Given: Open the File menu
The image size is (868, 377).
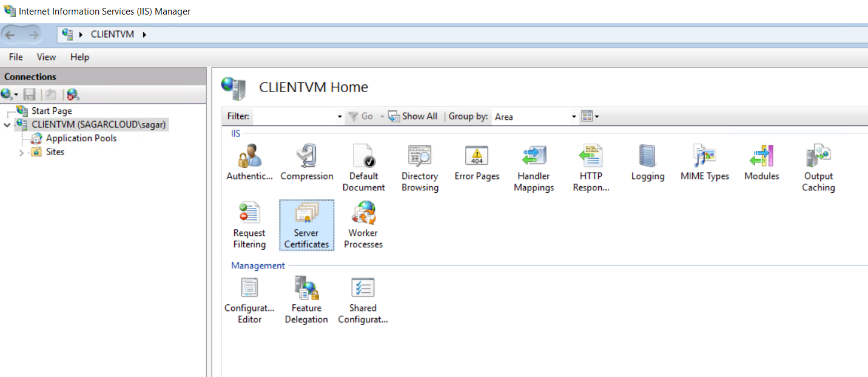Looking at the screenshot, I should [x=16, y=57].
